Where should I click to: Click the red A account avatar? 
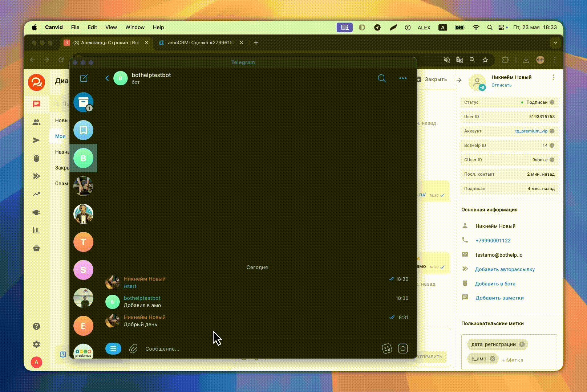click(x=36, y=362)
